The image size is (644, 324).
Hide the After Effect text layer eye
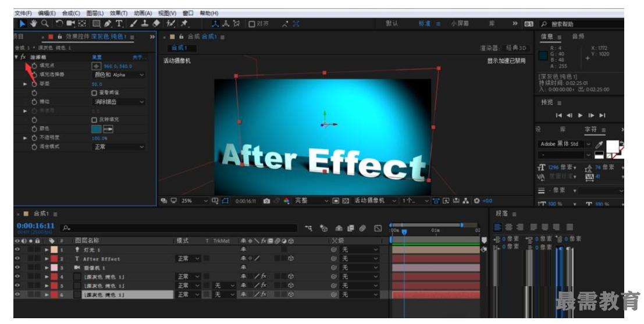coord(17,258)
